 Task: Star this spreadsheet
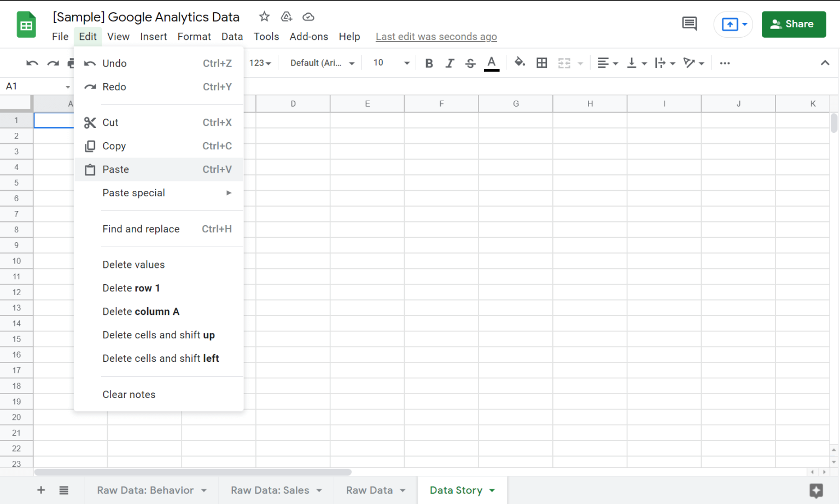[x=264, y=16]
